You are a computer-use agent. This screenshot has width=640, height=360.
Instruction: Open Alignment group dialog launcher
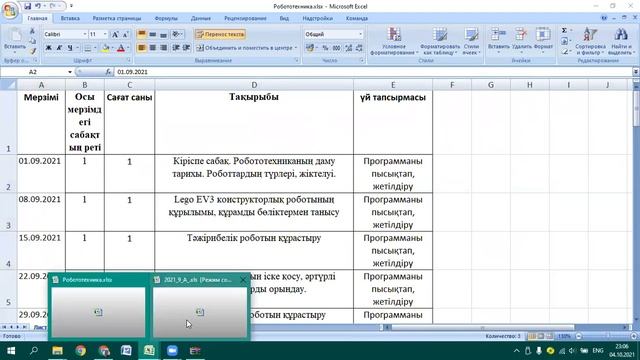pos(297,60)
